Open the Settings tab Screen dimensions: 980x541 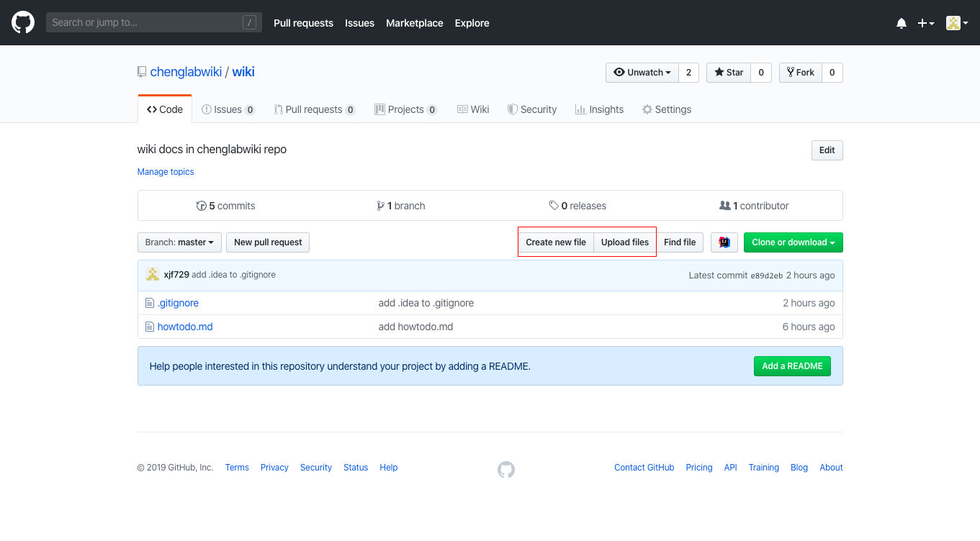(667, 109)
